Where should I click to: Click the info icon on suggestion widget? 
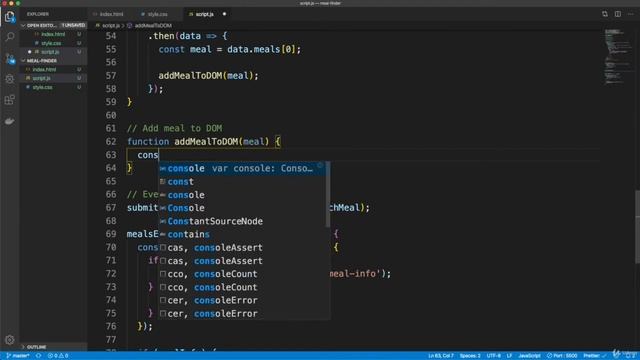320,165
